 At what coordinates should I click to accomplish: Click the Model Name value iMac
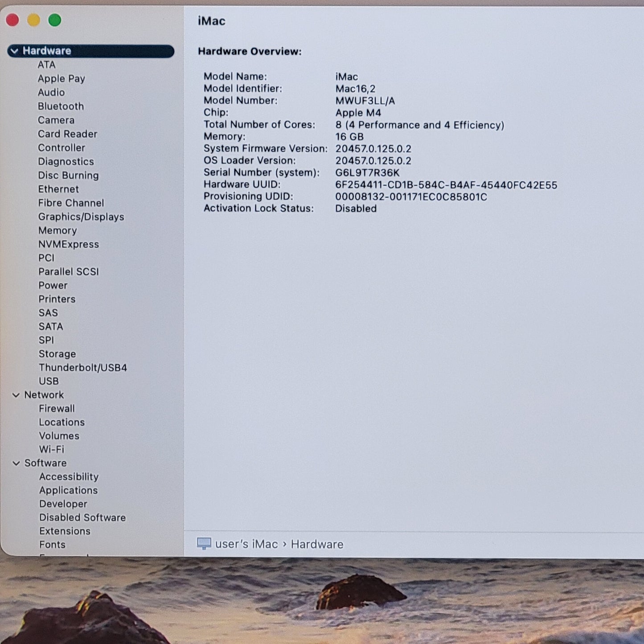pyautogui.click(x=346, y=77)
